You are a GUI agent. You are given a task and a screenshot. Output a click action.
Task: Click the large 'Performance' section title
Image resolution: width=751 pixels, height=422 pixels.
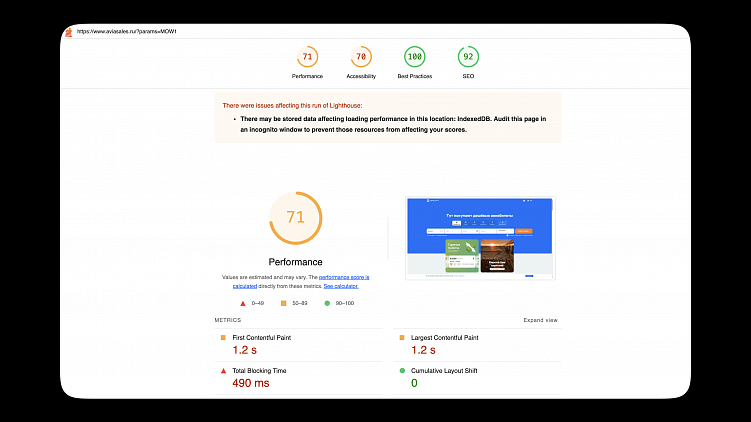click(296, 262)
